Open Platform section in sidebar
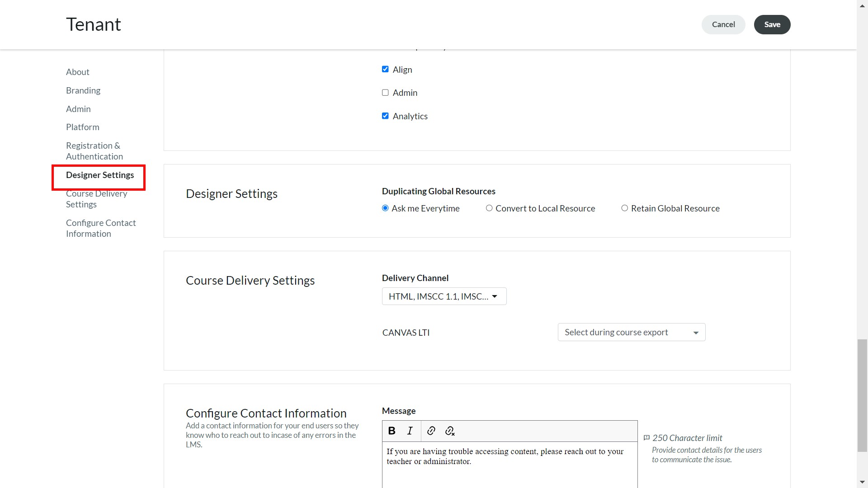 click(83, 127)
